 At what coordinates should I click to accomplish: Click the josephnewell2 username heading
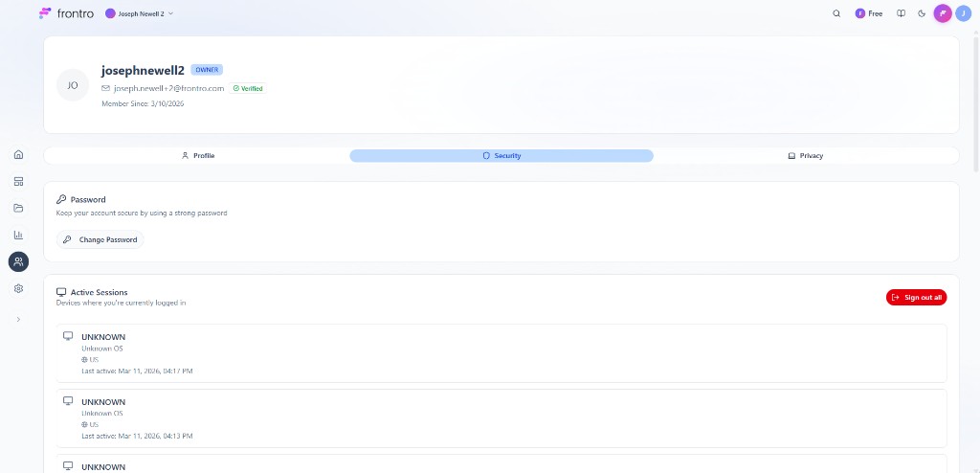[x=143, y=70]
